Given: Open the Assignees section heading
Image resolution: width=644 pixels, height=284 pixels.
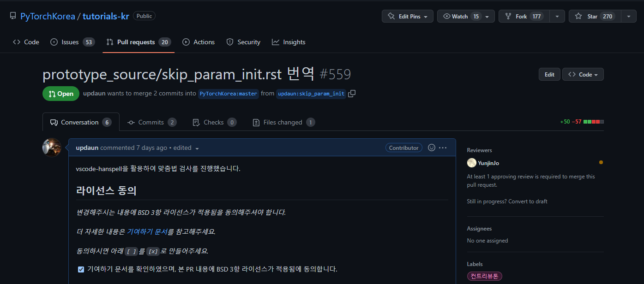Looking at the screenshot, I should point(479,229).
